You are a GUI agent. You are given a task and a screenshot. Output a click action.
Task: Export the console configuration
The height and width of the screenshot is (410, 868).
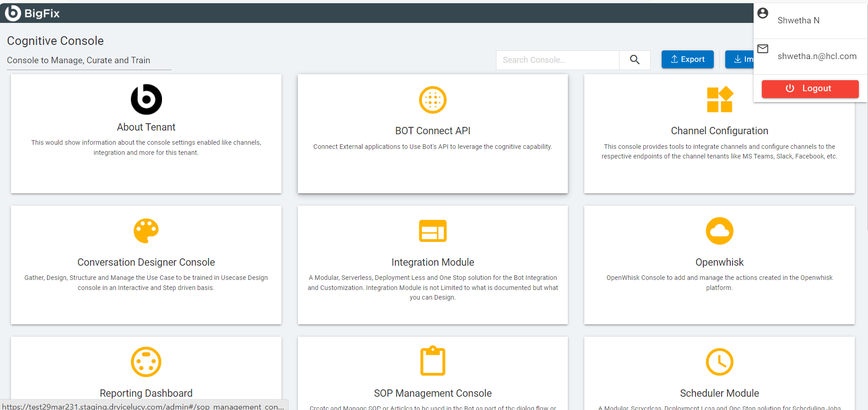coord(688,59)
